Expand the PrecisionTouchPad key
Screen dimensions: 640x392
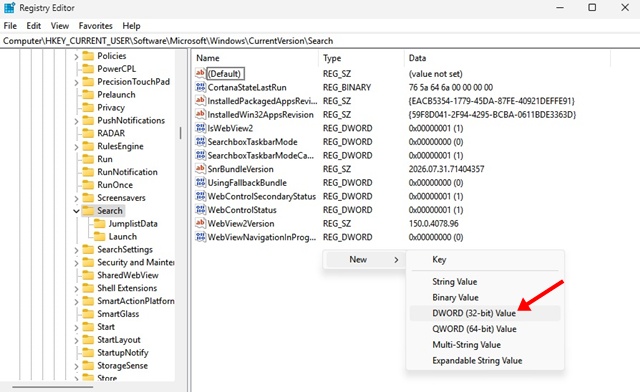[76, 82]
